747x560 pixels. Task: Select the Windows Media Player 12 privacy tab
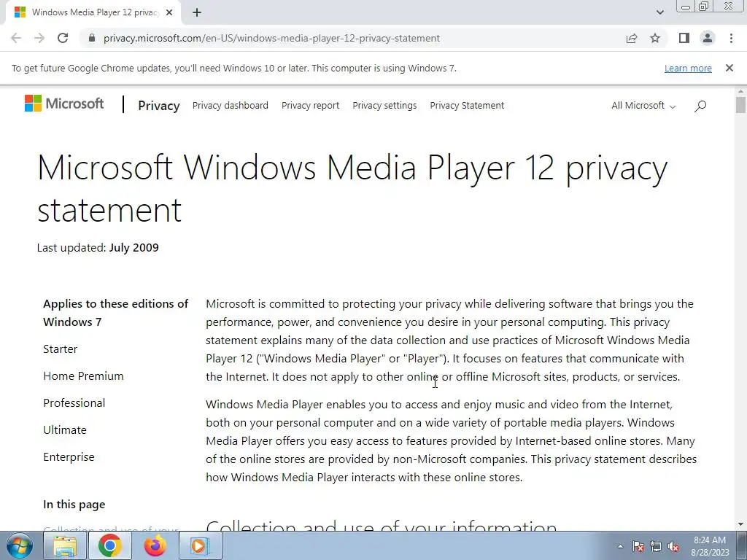point(93,13)
